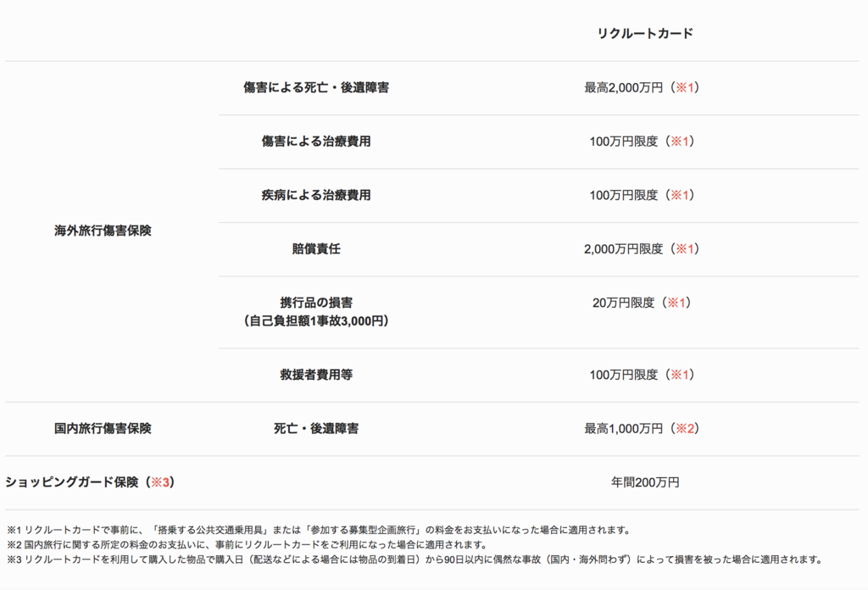The height and width of the screenshot is (590, 868).
Task: Click 死亡・後遺障害 in the 国内旅行傷害保険 row
Action: click(316, 428)
